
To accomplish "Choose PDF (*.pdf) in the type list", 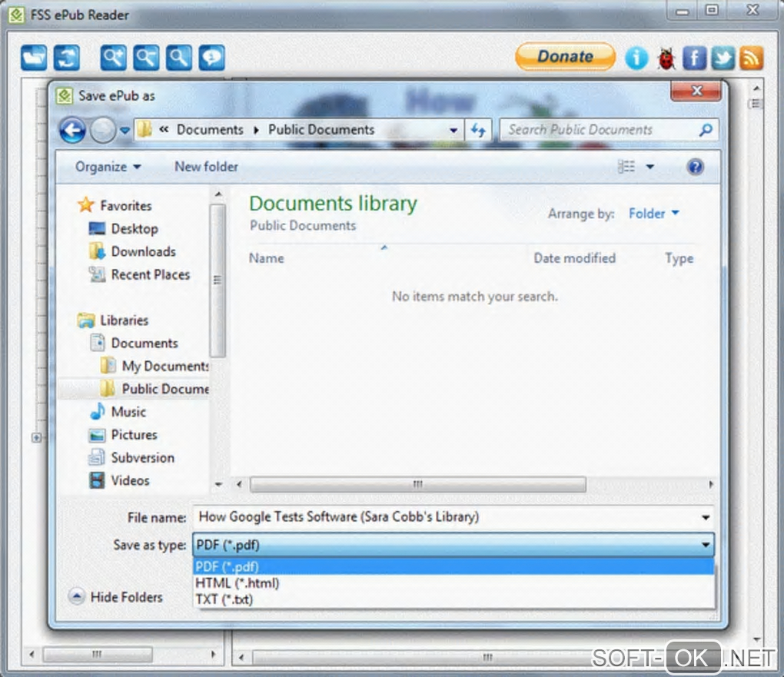I will [x=453, y=567].
